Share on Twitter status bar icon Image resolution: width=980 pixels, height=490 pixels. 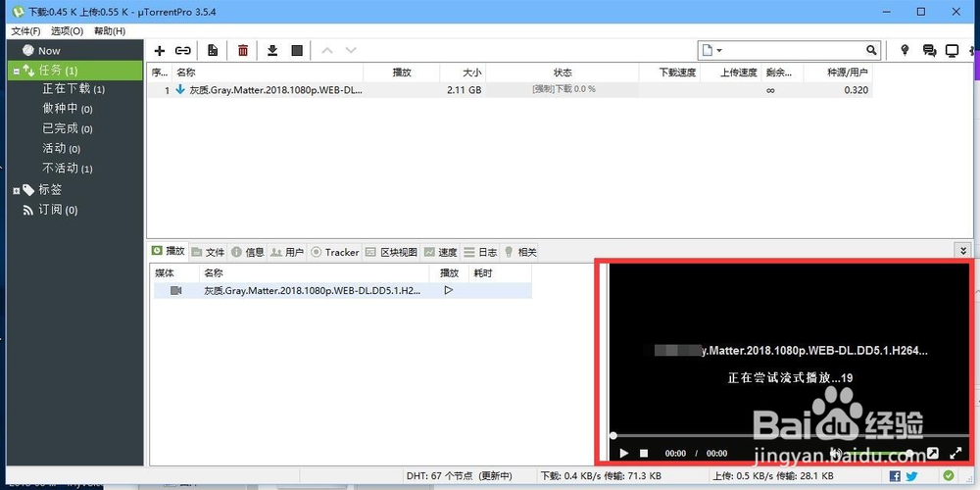[x=911, y=475]
